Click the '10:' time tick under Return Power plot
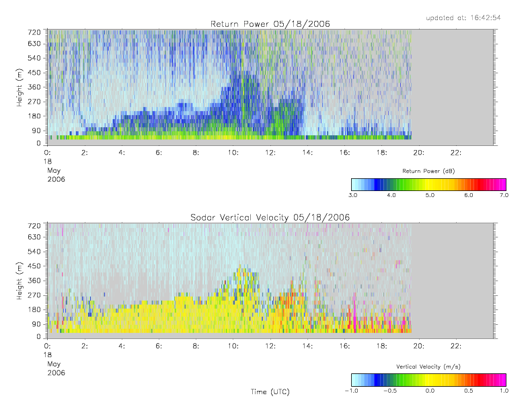532x411 pixels. (233, 153)
